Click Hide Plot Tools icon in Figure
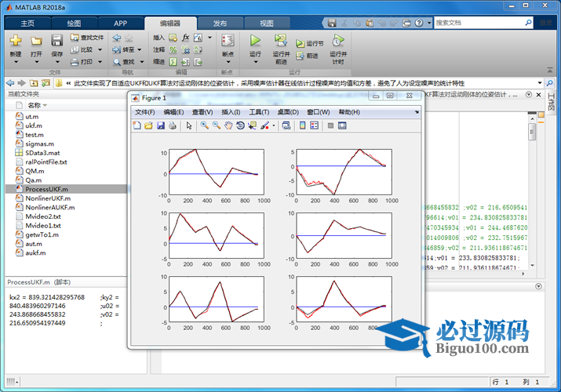The height and width of the screenshot is (392, 561). pos(330,125)
